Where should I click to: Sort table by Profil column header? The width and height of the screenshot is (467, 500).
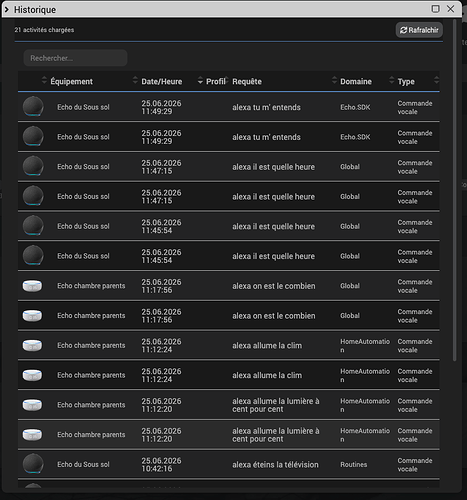(x=215, y=81)
